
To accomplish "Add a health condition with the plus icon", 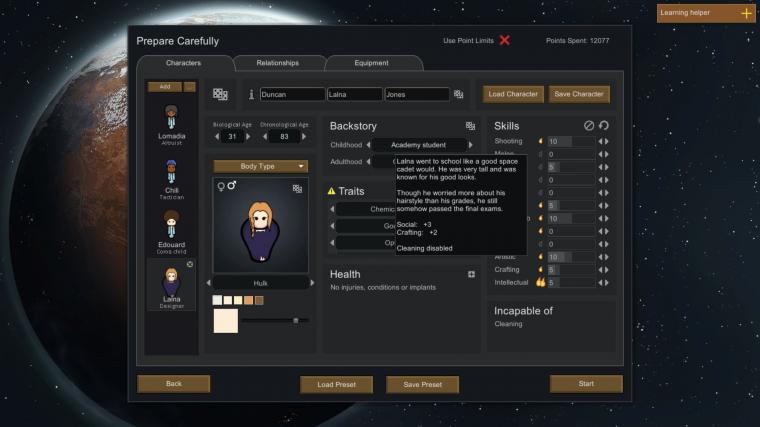I will click(x=471, y=274).
